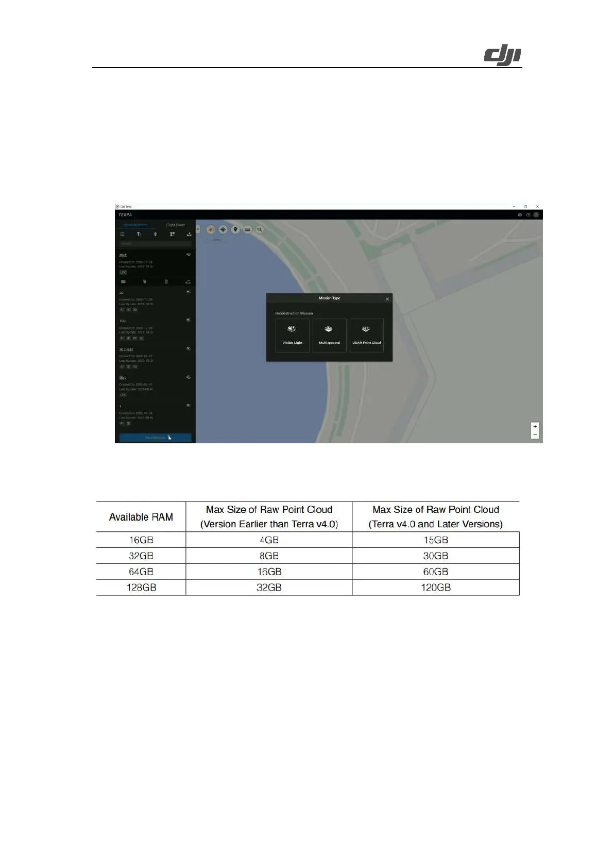Screen dimensions: 613x868
Task: Select the mission named 20
Action: 155,301
